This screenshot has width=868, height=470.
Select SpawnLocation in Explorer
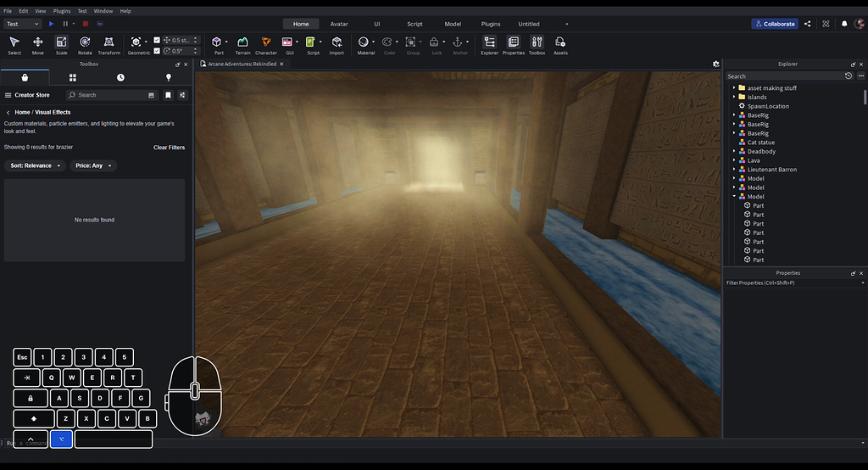pyautogui.click(x=768, y=106)
